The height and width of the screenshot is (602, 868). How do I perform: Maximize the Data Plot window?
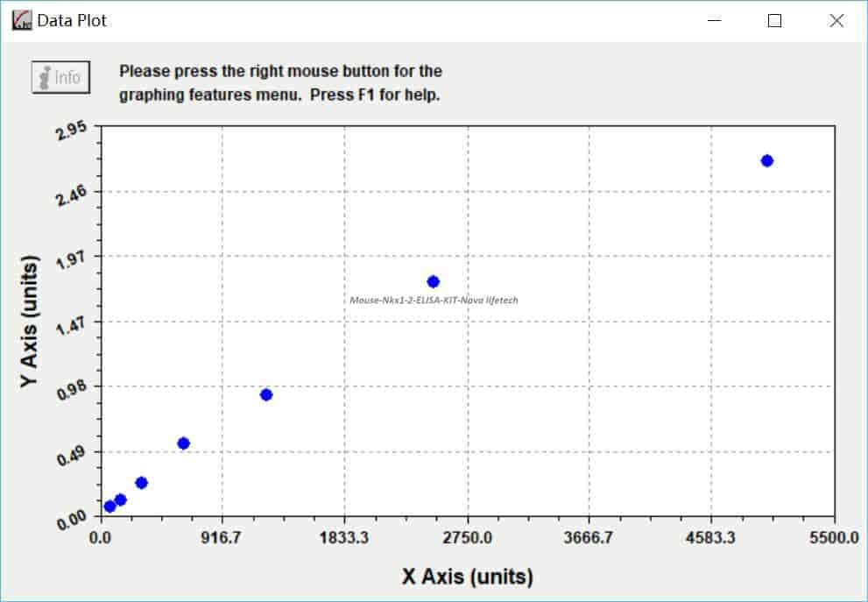coord(774,20)
